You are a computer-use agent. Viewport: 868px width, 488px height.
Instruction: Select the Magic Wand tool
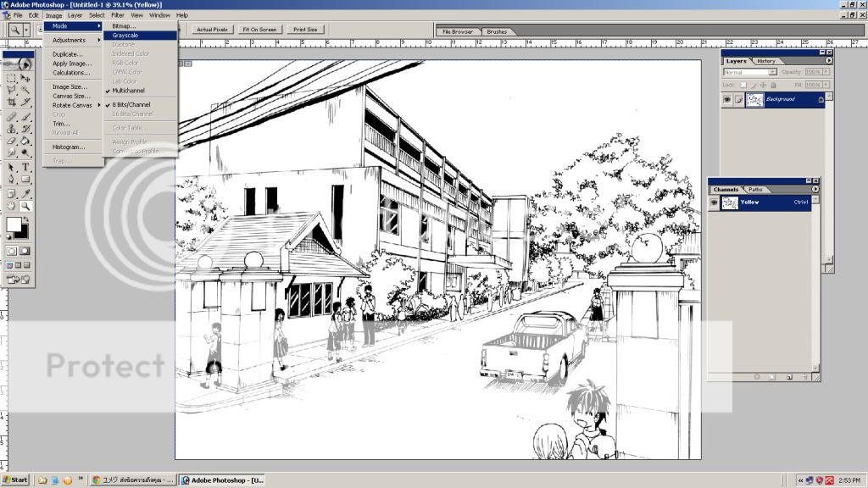click(x=25, y=90)
